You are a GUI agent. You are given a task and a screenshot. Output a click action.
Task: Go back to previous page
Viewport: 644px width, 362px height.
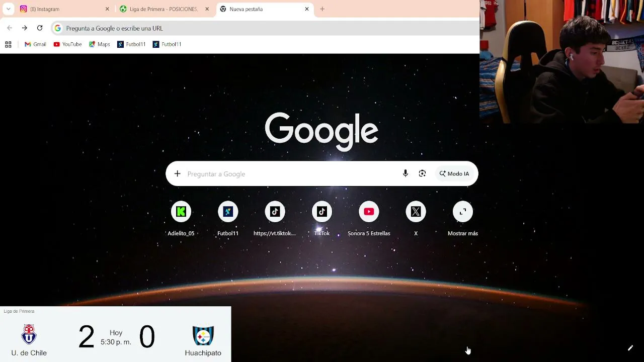[x=10, y=28]
